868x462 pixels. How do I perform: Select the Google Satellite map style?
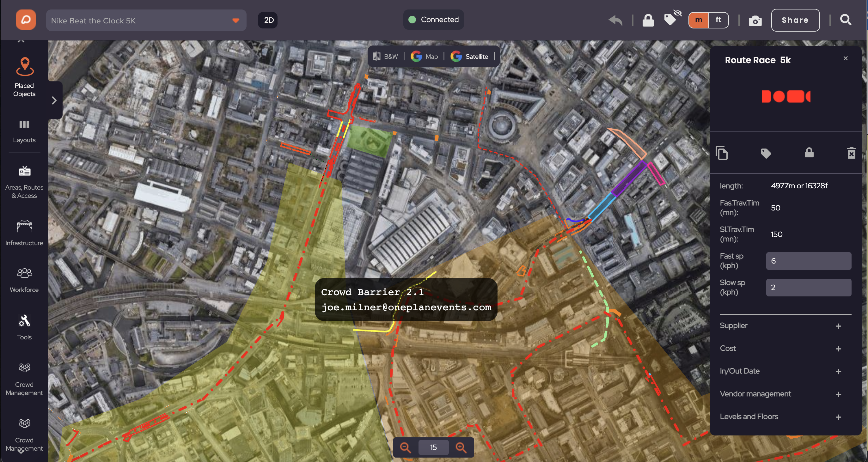[470, 57]
